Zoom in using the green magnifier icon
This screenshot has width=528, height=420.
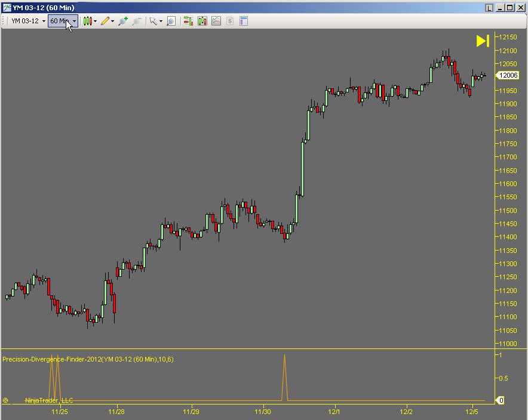[123, 21]
